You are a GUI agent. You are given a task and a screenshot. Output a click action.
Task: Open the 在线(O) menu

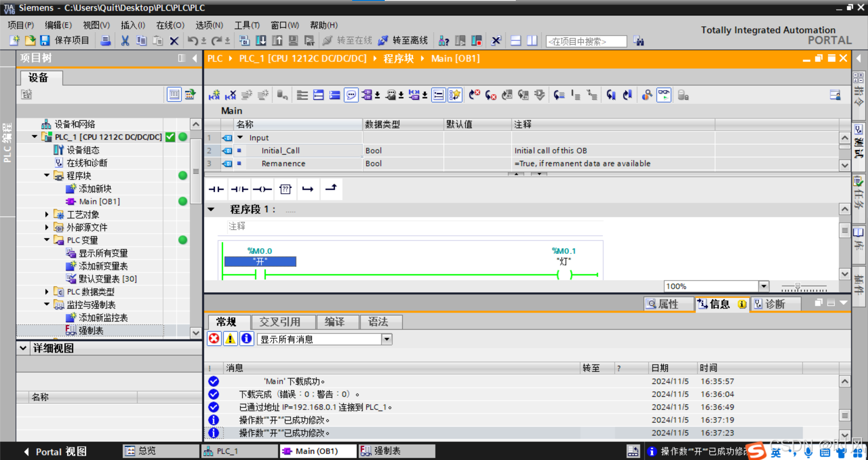click(170, 25)
